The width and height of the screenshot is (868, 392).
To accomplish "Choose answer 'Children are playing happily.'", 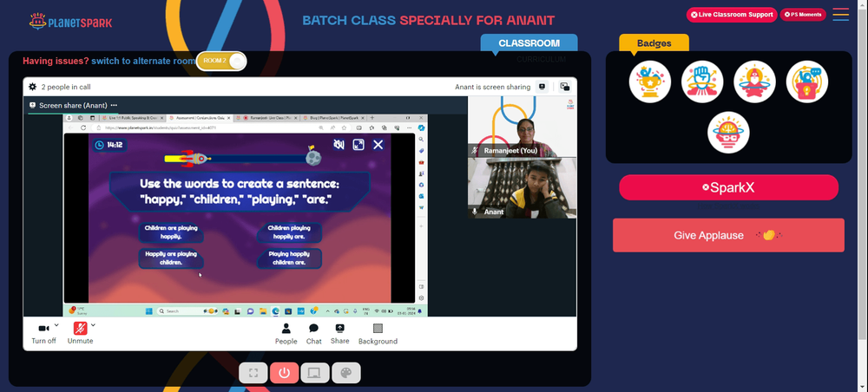I will click(x=171, y=232).
